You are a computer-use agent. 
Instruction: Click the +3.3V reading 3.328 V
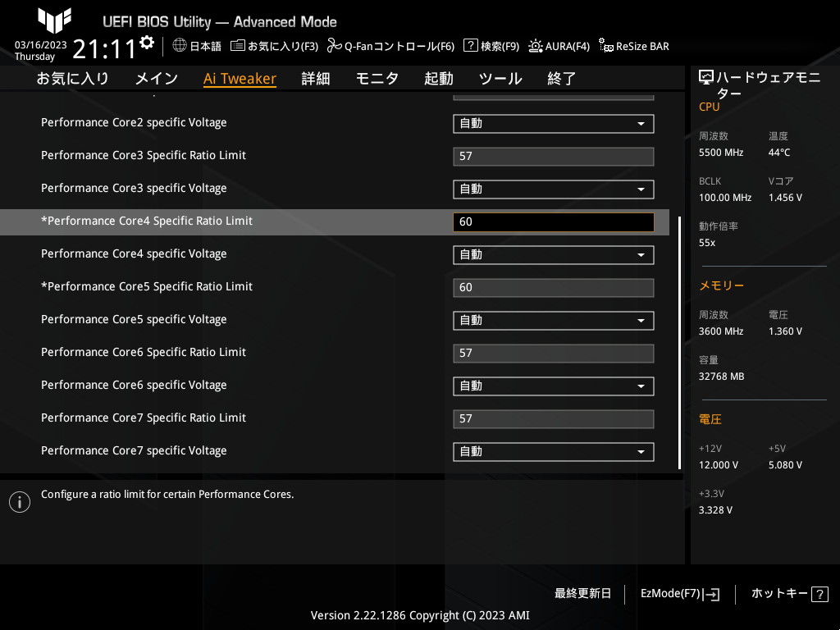[715, 510]
